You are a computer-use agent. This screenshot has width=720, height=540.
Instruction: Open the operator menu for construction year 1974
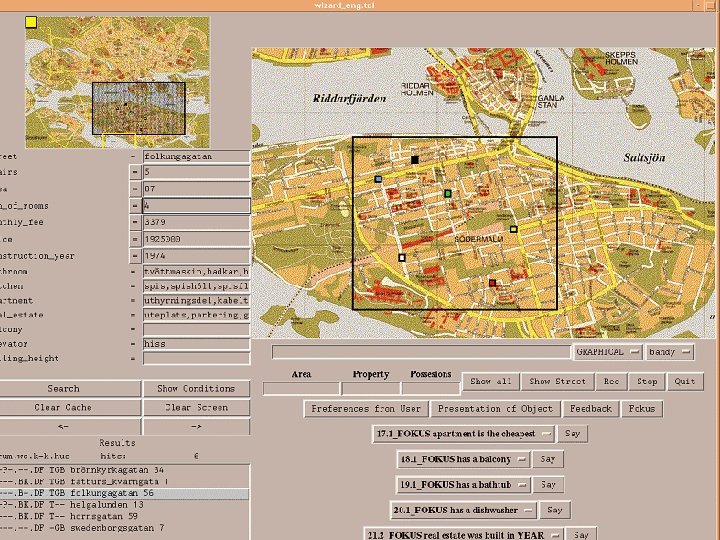click(x=135, y=256)
